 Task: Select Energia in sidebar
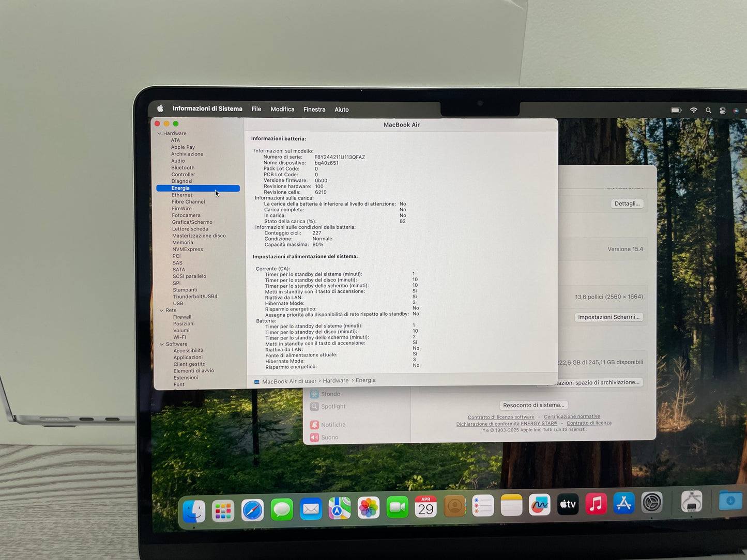198,188
